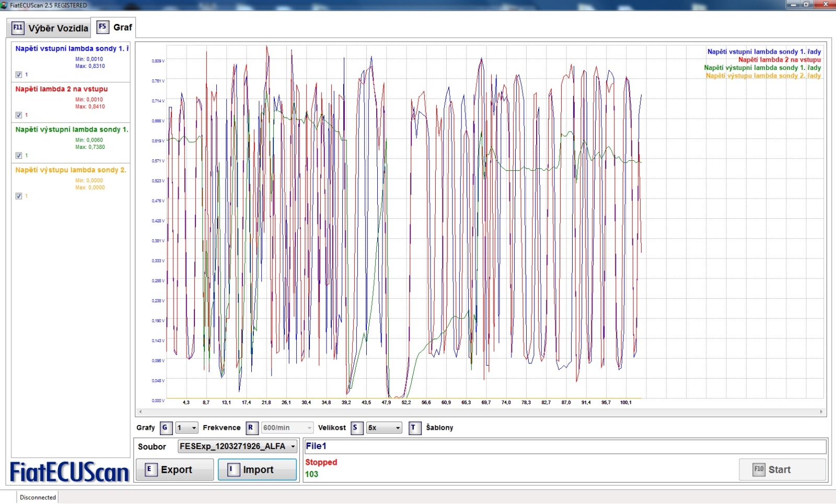Image resolution: width=836 pixels, height=504 pixels.
Task: Click the R shortcut icon beside Frekvence
Action: point(251,428)
